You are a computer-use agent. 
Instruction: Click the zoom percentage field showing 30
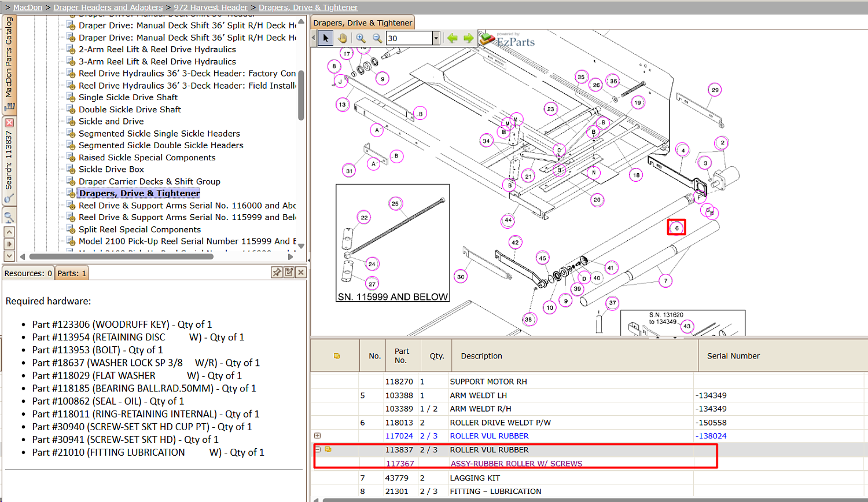[x=409, y=38]
